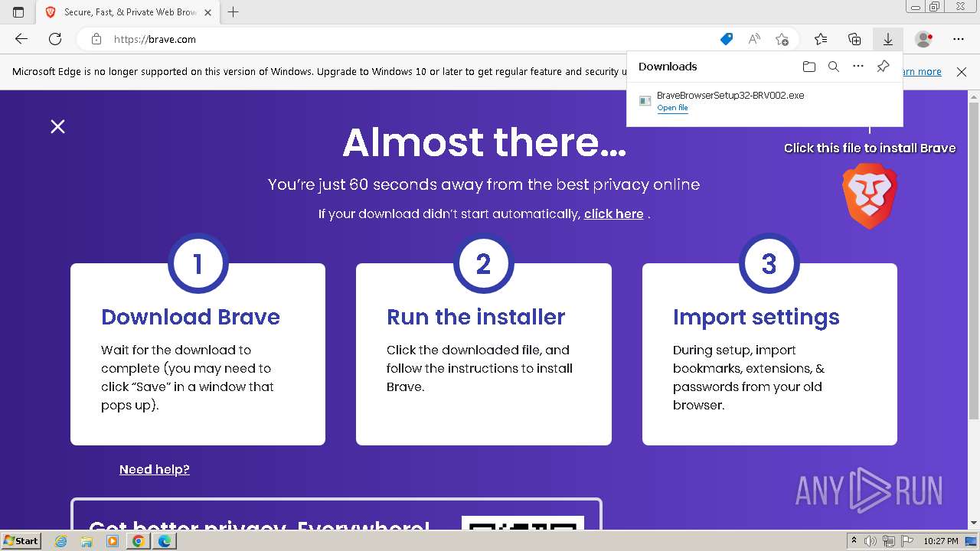
Task: Click the 'click here' download link
Action: pyautogui.click(x=613, y=214)
